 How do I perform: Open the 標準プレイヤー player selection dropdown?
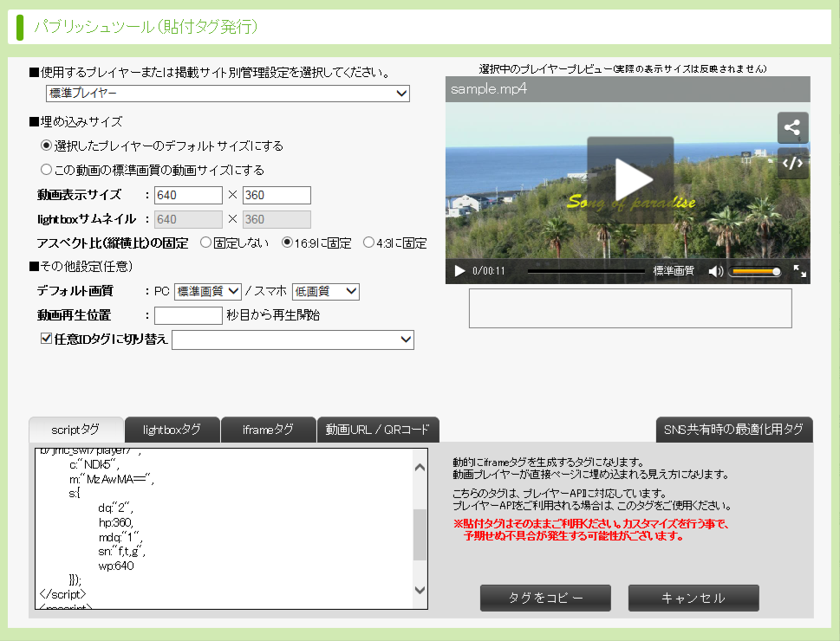(228, 94)
